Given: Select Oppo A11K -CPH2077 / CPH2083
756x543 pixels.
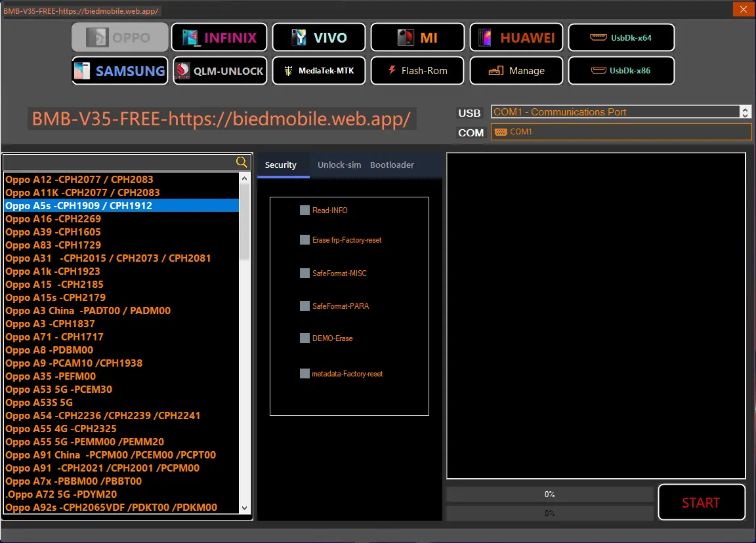Looking at the screenshot, I should point(121,192).
